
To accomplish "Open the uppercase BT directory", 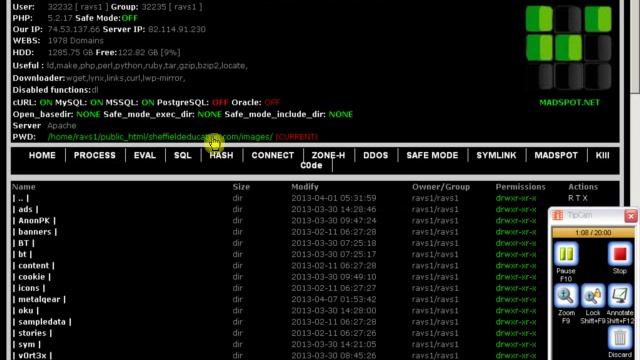I will coord(23,243).
